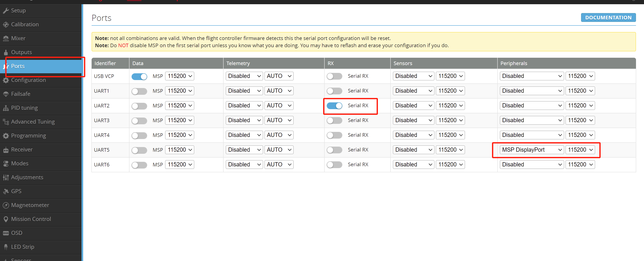Screen dimensions: 644x261
Task: Click the Mixer icon in sidebar
Action: tap(6, 38)
